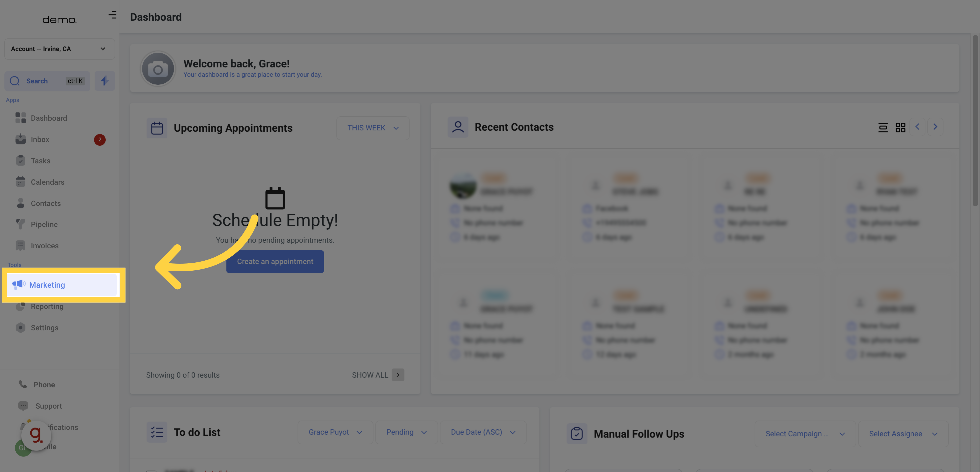This screenshot has width=980, height=472.
Task: Click the Dashboard grid icon in sidebar
Action: pos(21,118)
